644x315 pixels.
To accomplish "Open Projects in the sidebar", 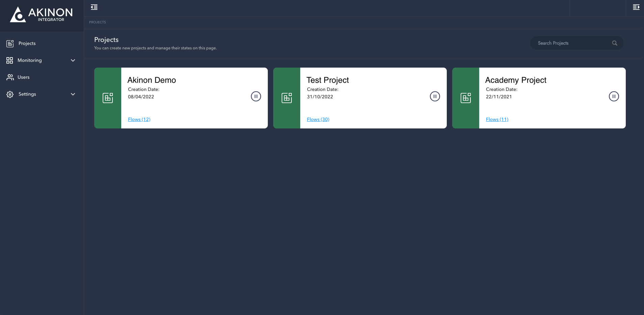I will coord(27,43).
